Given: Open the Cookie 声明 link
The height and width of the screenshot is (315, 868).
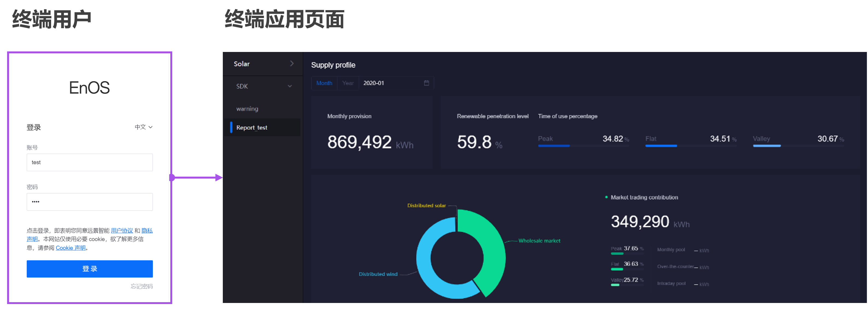Looking at the screenshot, I should (x=71, y=248).
